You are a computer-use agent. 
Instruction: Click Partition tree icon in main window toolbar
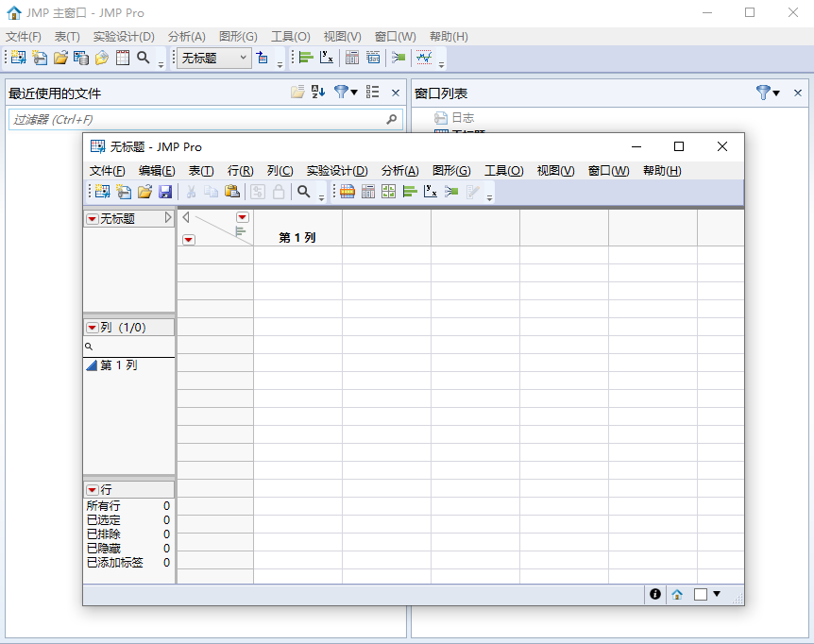[399, 58]
